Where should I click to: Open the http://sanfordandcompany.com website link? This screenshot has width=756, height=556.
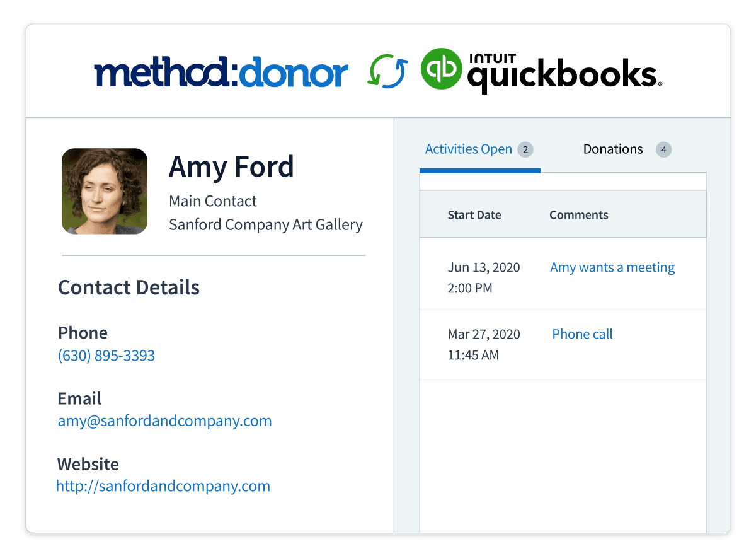coord(163,486)
